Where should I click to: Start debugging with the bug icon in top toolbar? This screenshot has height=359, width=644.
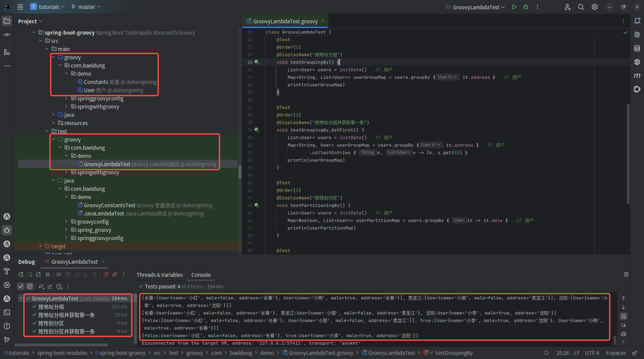(x=526, y=7)
